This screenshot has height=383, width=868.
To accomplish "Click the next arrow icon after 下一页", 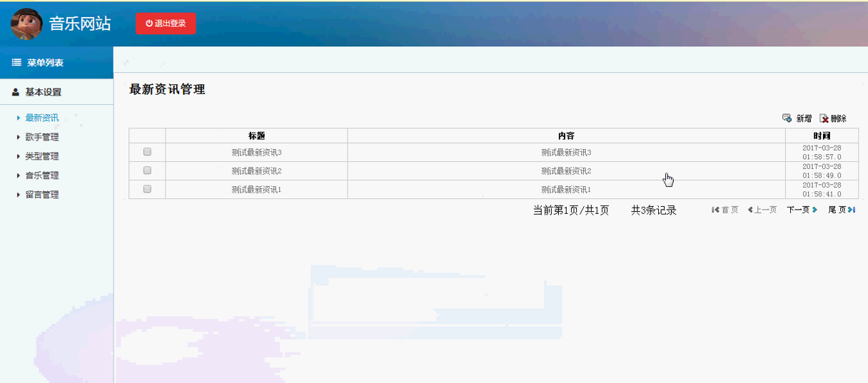I will 814,210.
